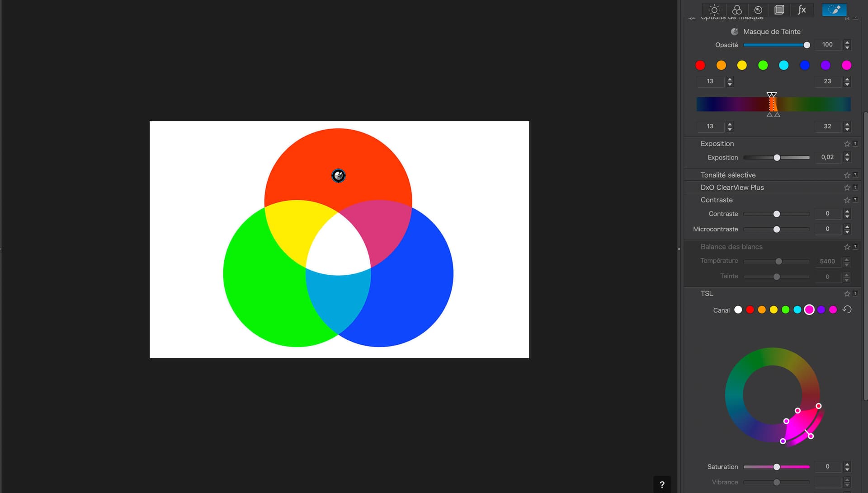Screen dimensions: 868x493
Task: Select the Local Adjustments brush tab
Action: (834, 10)
